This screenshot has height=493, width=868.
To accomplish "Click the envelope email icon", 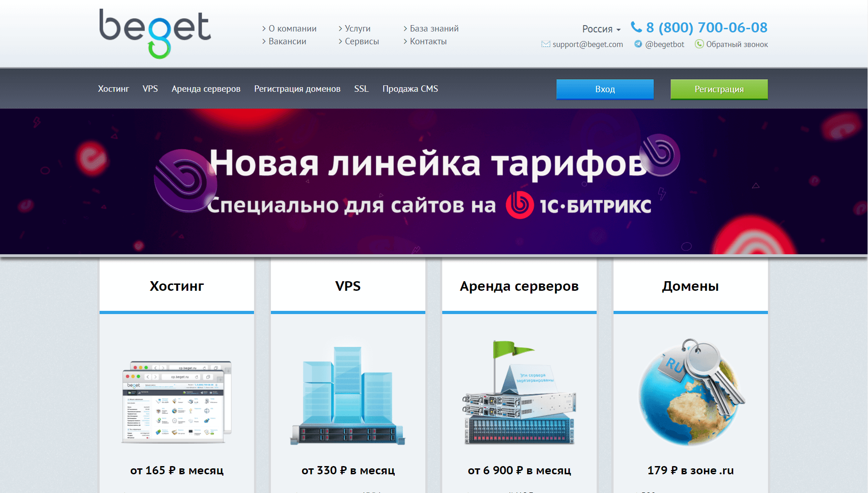I will click(x=545, y=44).
